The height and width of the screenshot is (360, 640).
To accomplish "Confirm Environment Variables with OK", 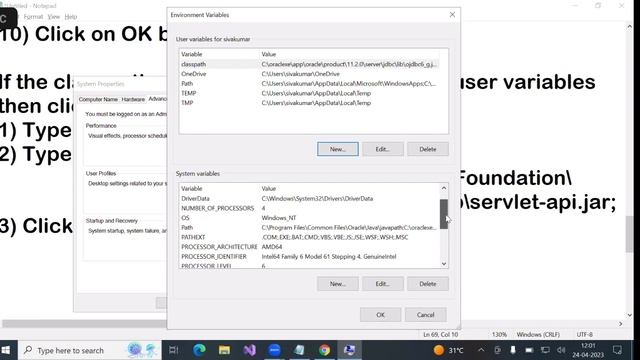I will click(380, 315).
